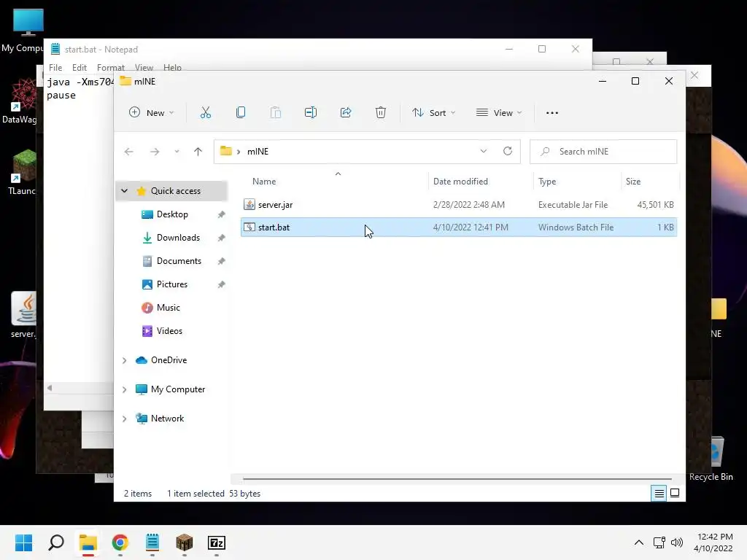Click the word 'pause' in Notepad
The width and height of the screenshot is (747, 560).
pos(61,96)
